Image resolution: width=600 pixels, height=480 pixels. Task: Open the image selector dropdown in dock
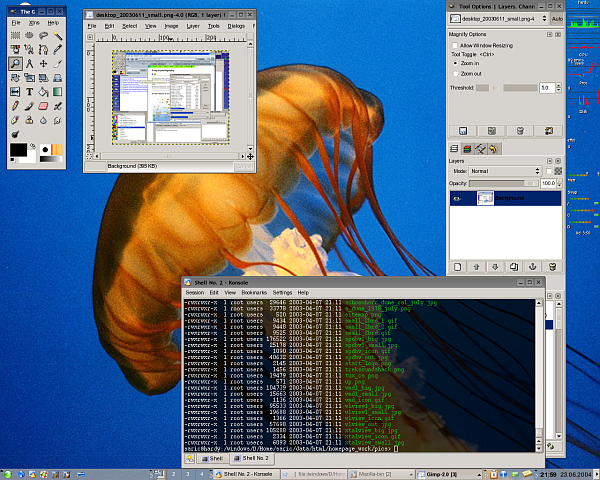[x=497, y=19]
